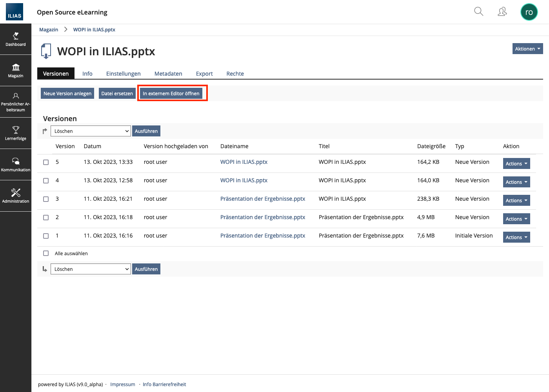549x392 pixels.
Task: Expand the Aktionen dropdown
Action: point(527,49)
